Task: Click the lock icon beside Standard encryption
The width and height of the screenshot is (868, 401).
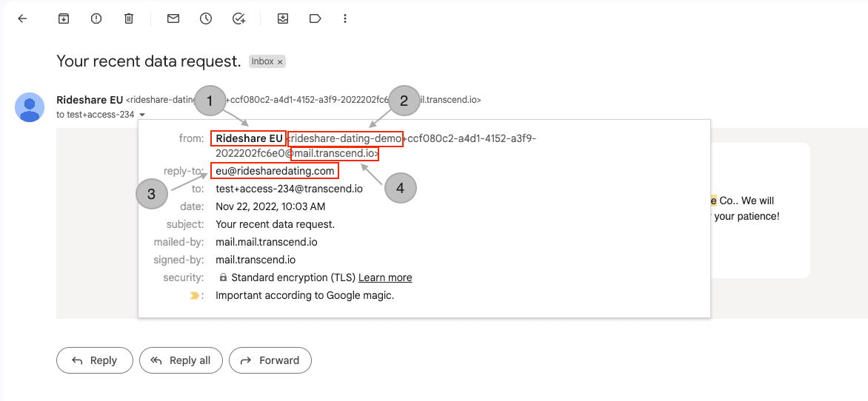Action: coord(222,277)
